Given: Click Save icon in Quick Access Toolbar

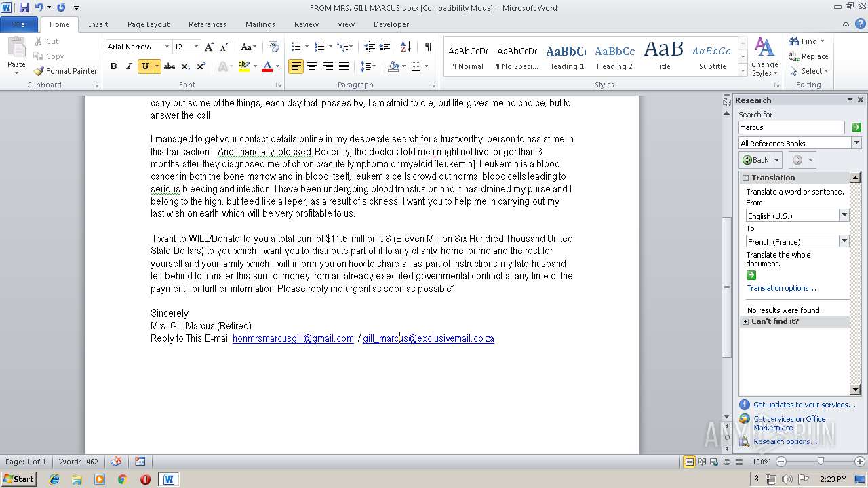Looking at the screenshot, I should click(24, 7).
